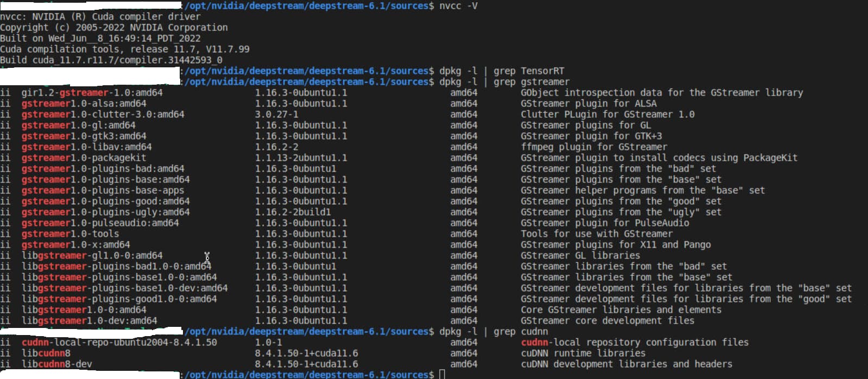Click package name gstreamer1.0-x:amd64
Viewport: 868px width, 379px height.
(x=76, y=245)
